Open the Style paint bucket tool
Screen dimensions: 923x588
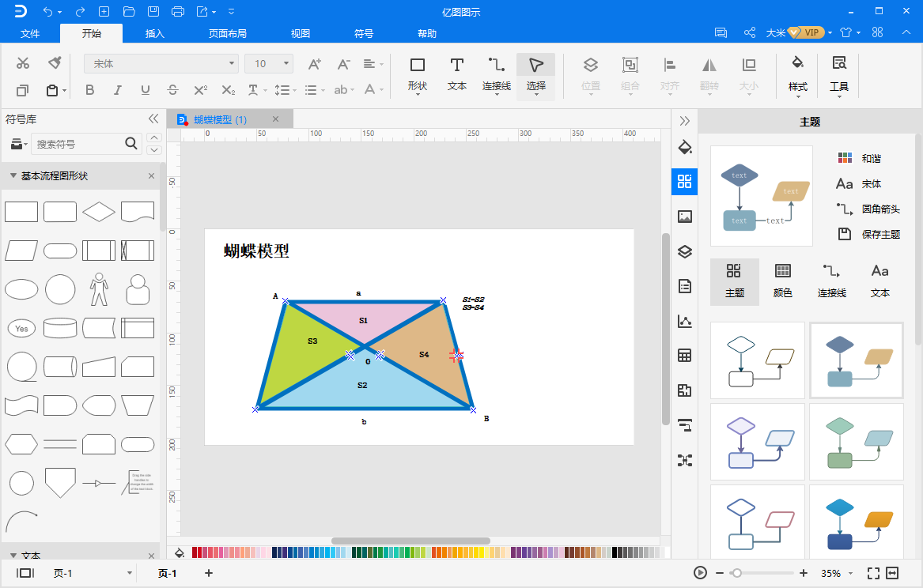(797, 73)
